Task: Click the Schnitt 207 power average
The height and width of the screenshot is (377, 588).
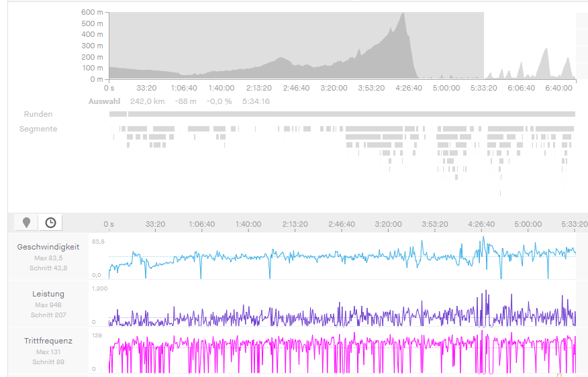Action: 48,315
